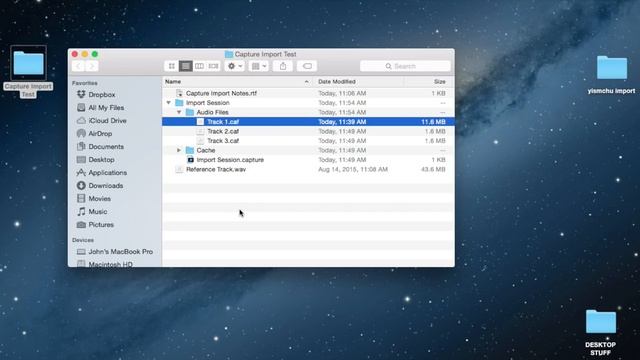
Task: Click the Share toolbar button
Action: click(x=283, y=66)
